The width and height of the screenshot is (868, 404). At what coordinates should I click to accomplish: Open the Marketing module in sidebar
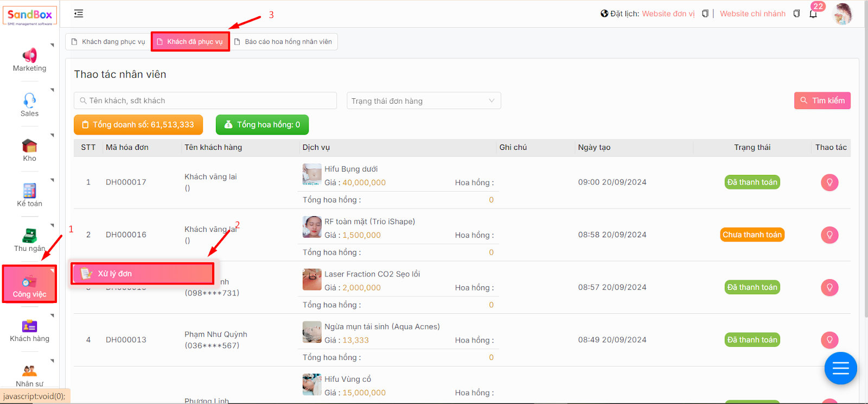tap(29, 60)
